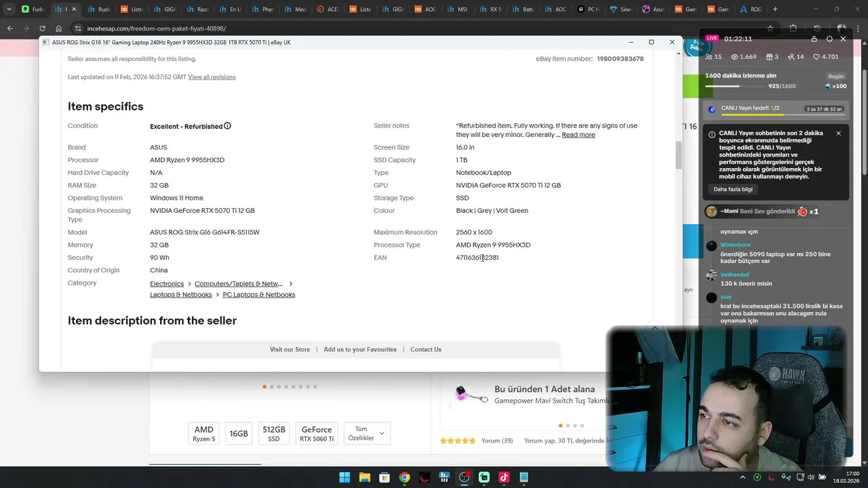Image resolution: width=868 pixels, height=488 pixels.
Task: Click the Yorum (39) reviews link
Action: 496,441
